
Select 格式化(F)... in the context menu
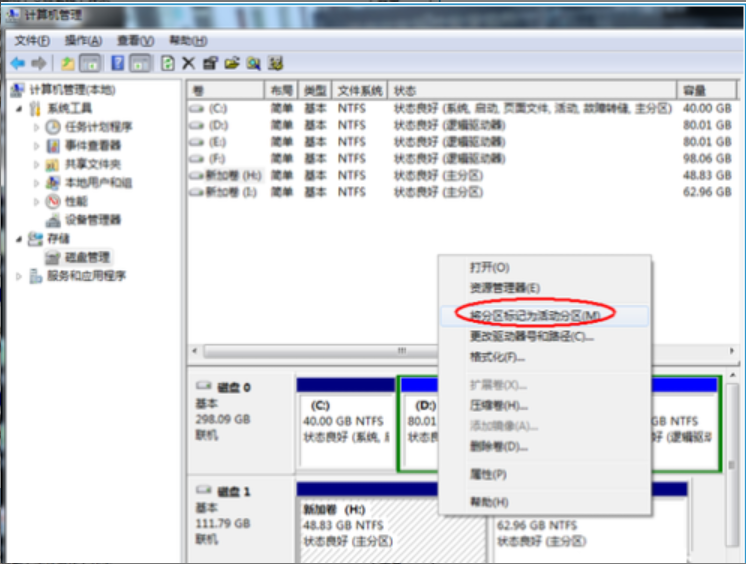(x=497, y=357)
